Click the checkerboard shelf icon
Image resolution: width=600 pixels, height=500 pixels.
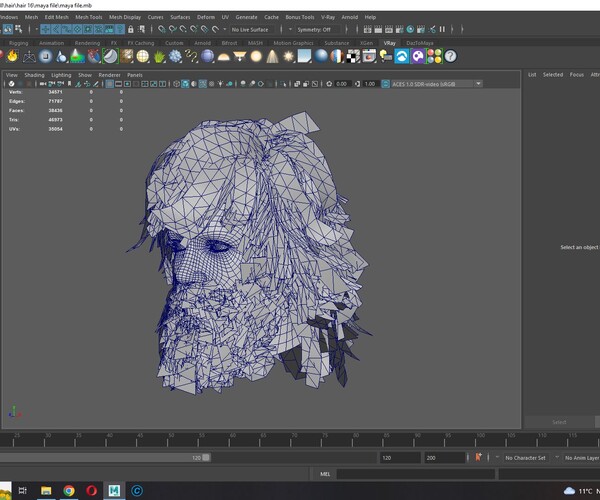point(353,56)
